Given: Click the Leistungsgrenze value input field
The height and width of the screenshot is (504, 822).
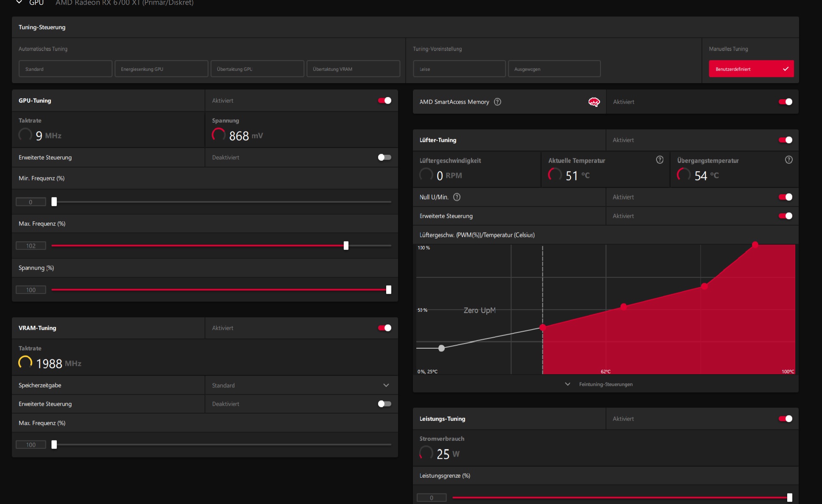Looking at the screenshot, I should [x=432, y=498].
